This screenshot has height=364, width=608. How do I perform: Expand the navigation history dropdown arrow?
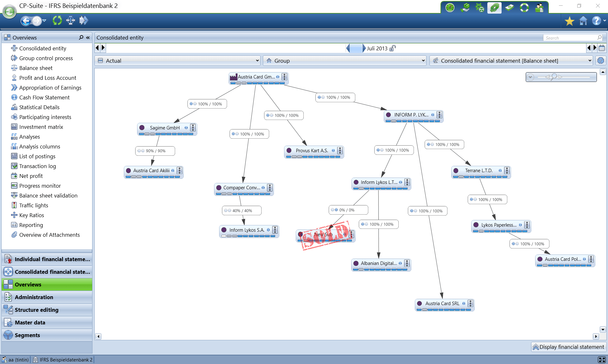pyautogui.click(x=44, y=21)
